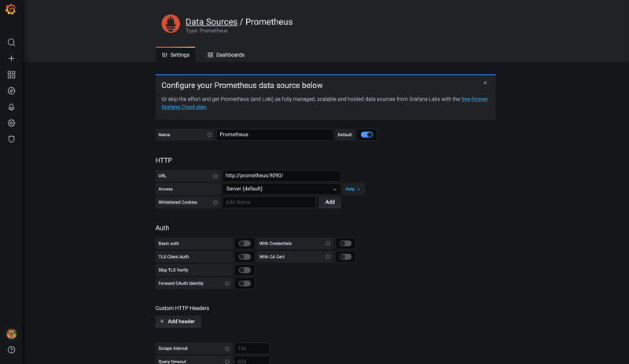The image size is (629, 364).
Task: Click the Prometheus flame logo
Action: [171, 24]
